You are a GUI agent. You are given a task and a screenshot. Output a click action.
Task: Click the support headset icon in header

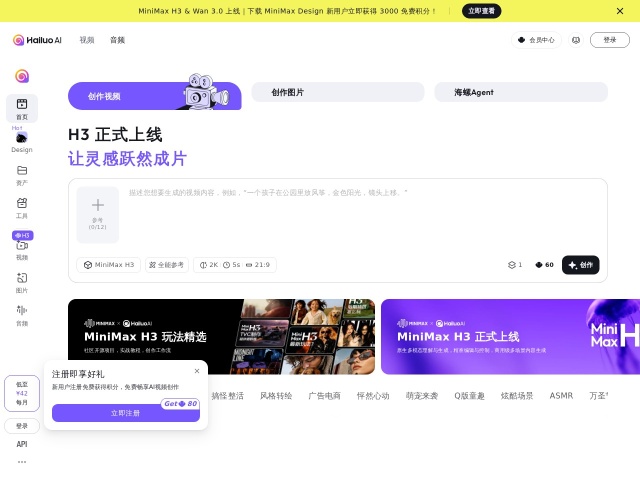(x=576, y=40)
